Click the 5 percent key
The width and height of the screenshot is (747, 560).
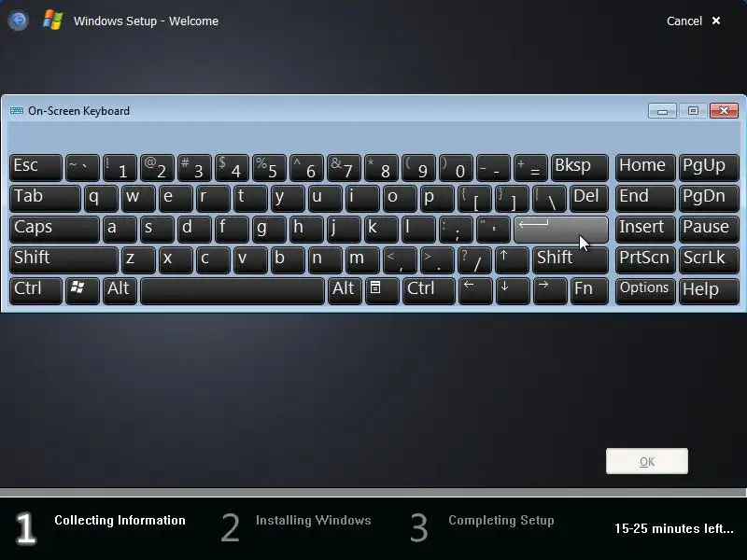(269, 168)
